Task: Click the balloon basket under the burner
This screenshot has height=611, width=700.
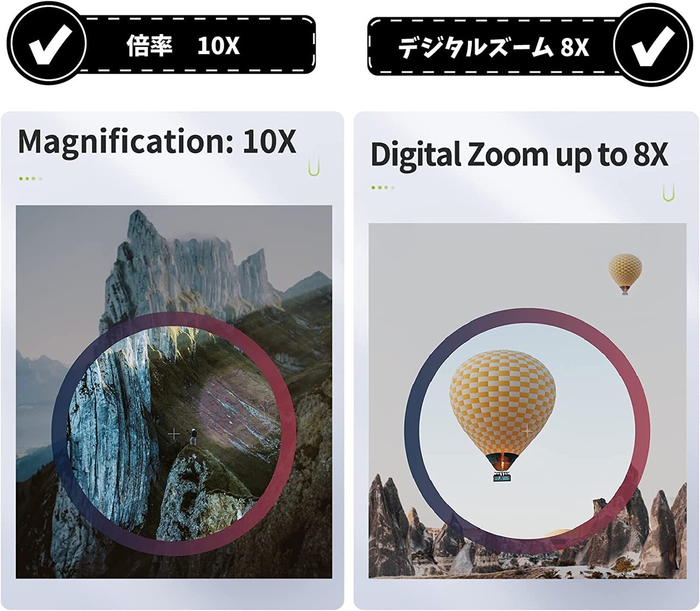Action: [503, 477]
